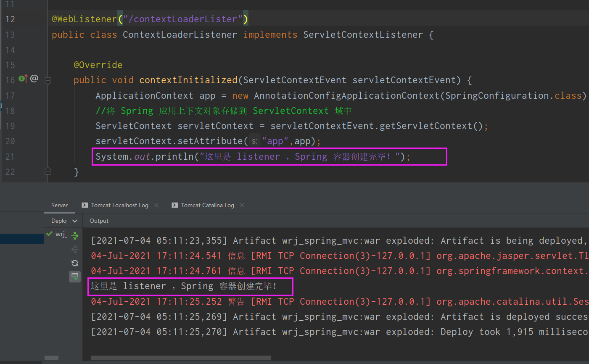Switch to the Server tab
Screen dimensions: 589x364
(59, 205)
